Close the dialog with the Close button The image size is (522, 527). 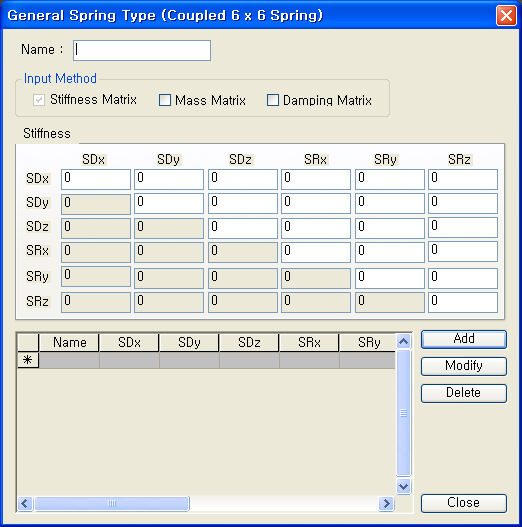tap(464, 503)
